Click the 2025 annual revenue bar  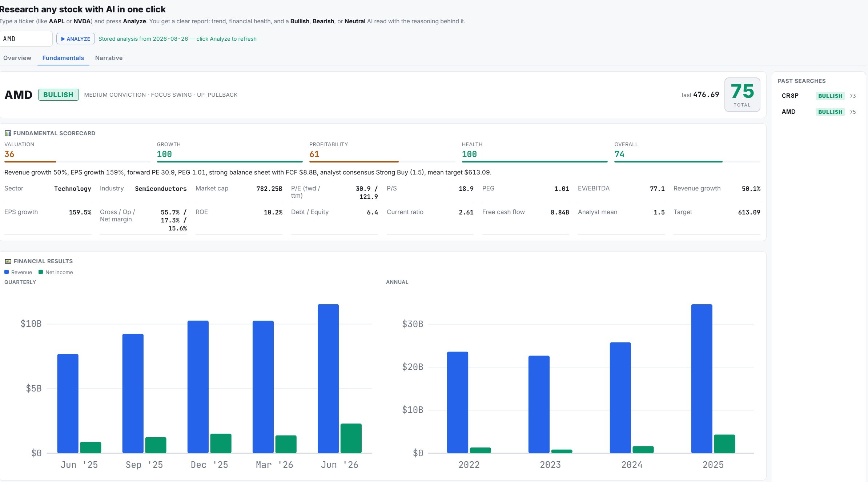click(702, 379)
